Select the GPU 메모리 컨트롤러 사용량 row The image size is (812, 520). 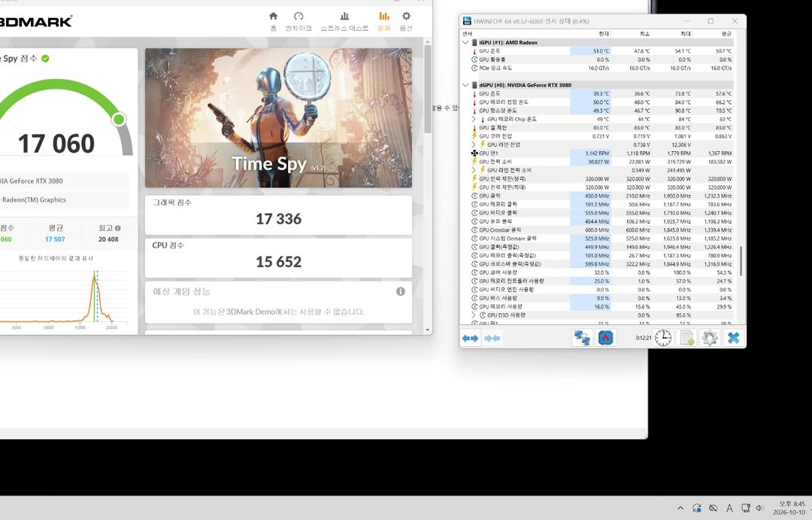click(601, 281)
